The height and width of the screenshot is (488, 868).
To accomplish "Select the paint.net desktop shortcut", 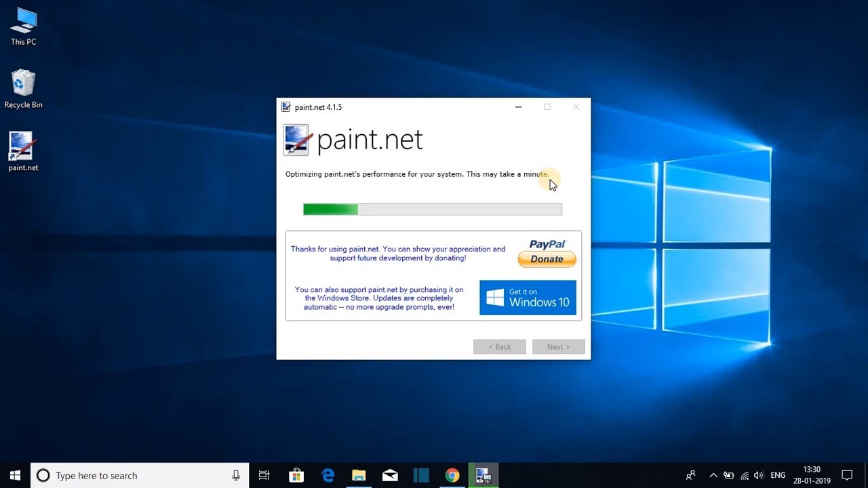I will (23, 152).
